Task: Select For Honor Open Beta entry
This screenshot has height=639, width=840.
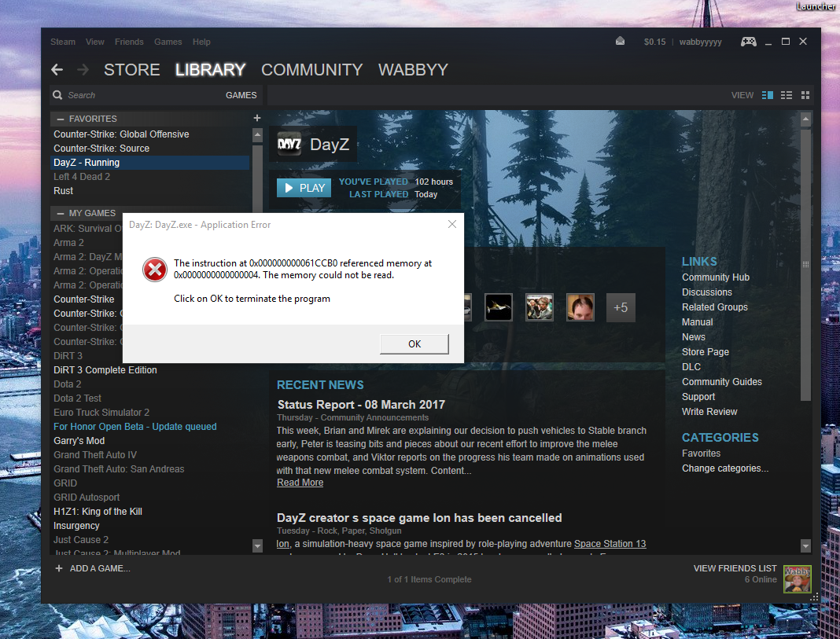Action: (135, 427)
